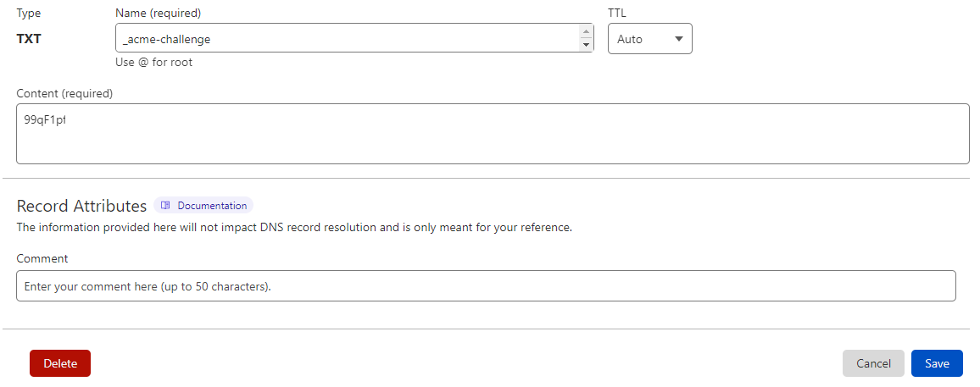This screenshot has height=387, width=980.
Task: Click inside the Content text area
Action: coord(493,134)
